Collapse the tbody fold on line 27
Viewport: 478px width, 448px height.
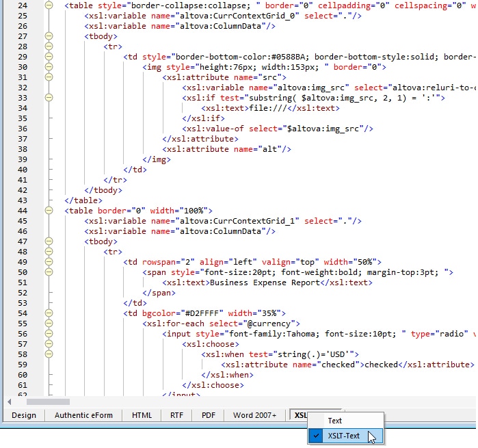click(49, 36)
